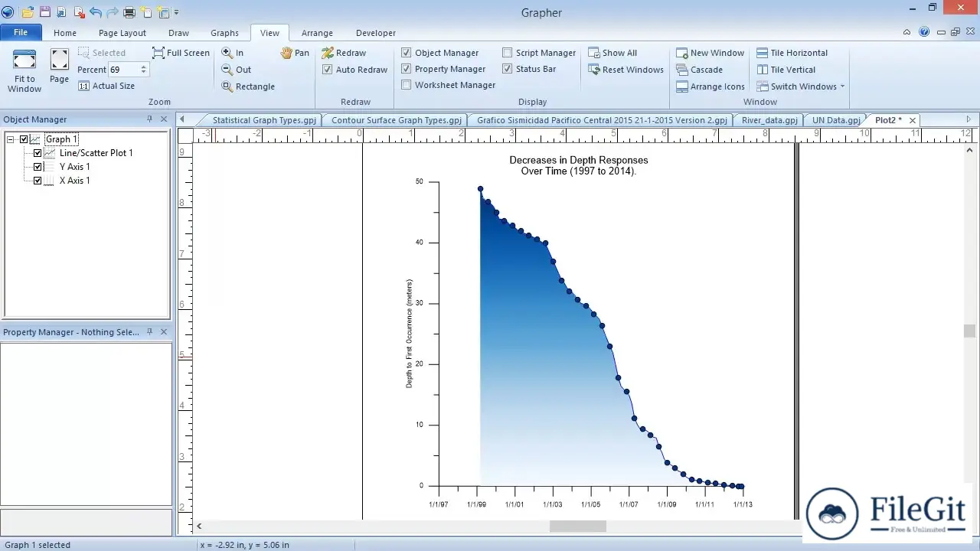
Task: Open Customize Quick Access Toolbar arrow
Action: point(176,12)
